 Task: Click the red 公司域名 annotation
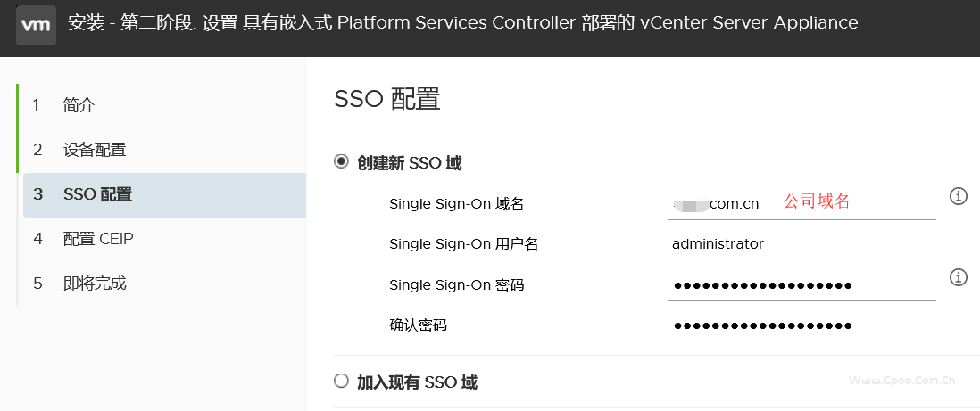[x=817, y=201]
